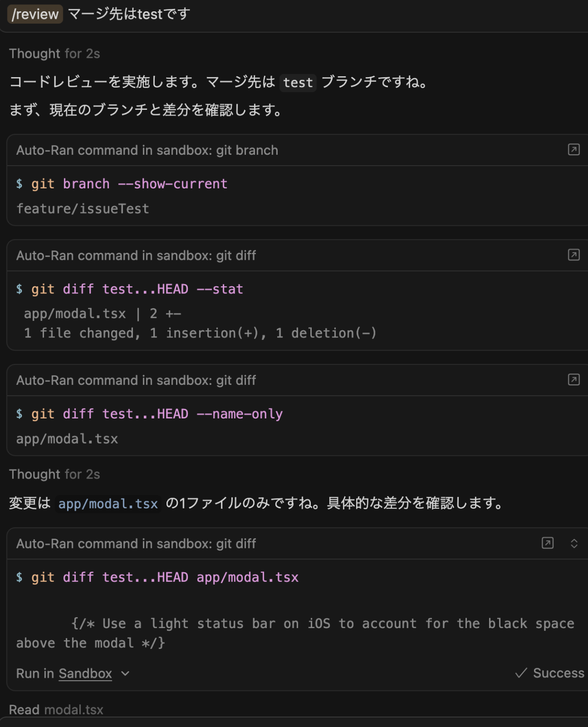Toggle the Read modal.tsx section
The width and height of the screenshot is (588, 727).
coord(57,709)
